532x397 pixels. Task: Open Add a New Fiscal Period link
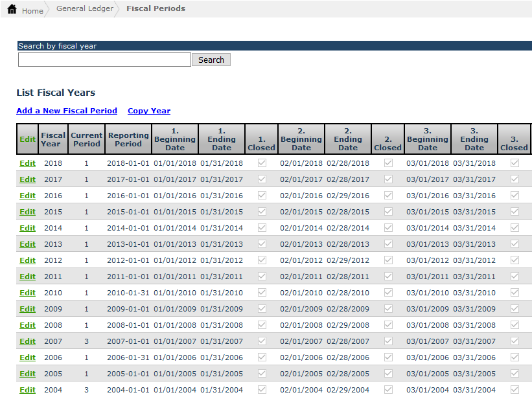click(x=67, y=111)
